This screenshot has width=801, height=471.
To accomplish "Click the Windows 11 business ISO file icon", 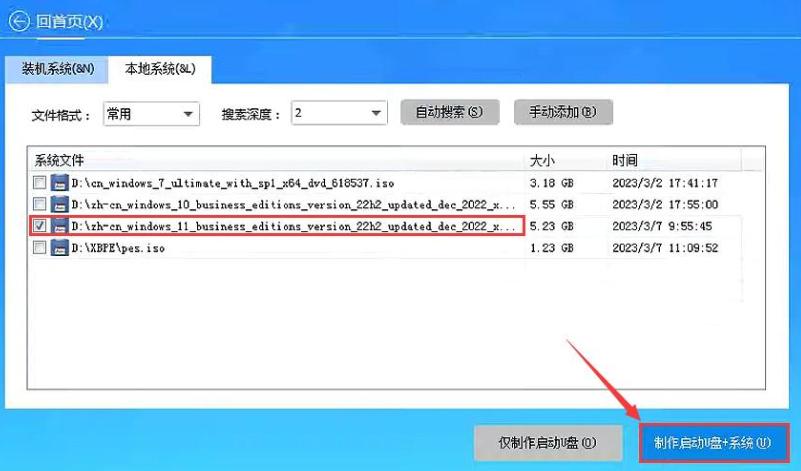I will coord(60,226).
